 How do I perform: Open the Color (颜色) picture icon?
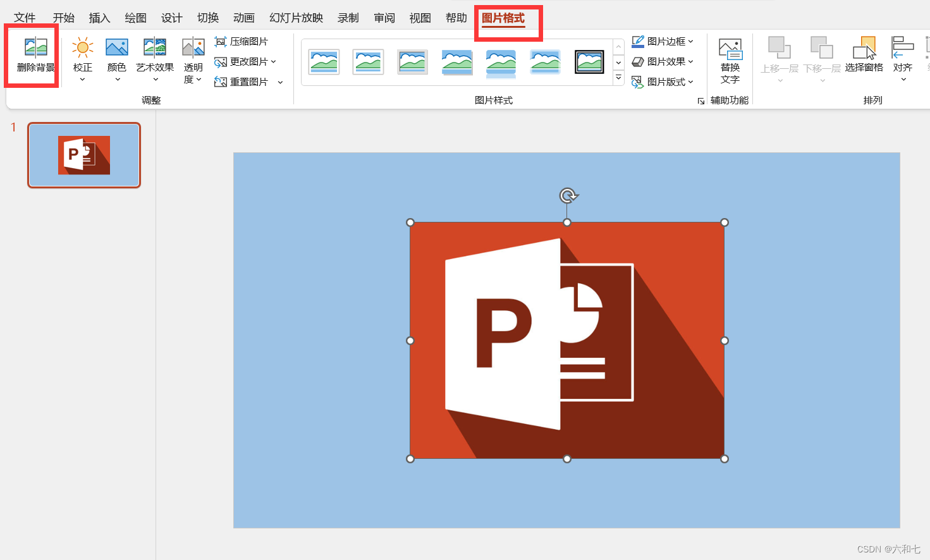[x=117, y=47]
